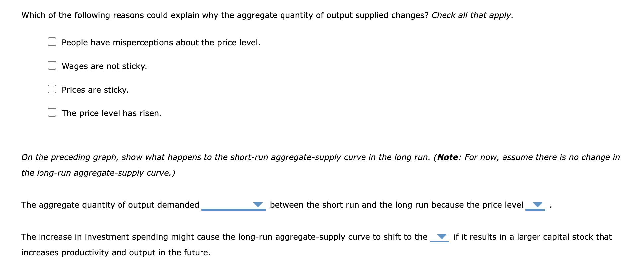Check the 'The price level has risen' checkbox
The height and width of the screenshot is (274, 644).
tap(52, 113)
